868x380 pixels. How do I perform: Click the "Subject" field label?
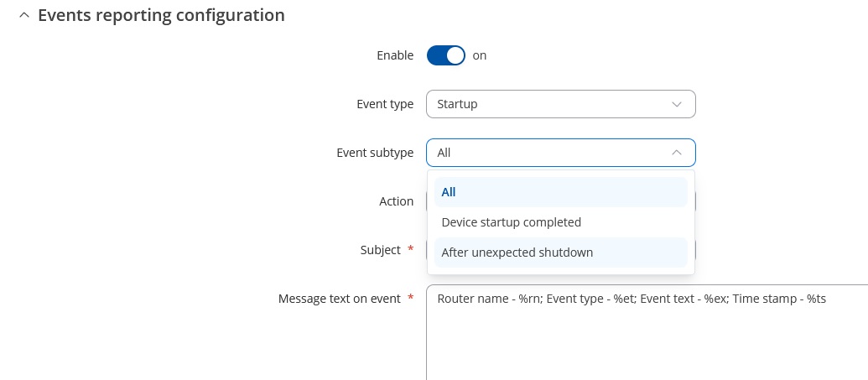tap(380, 250)
